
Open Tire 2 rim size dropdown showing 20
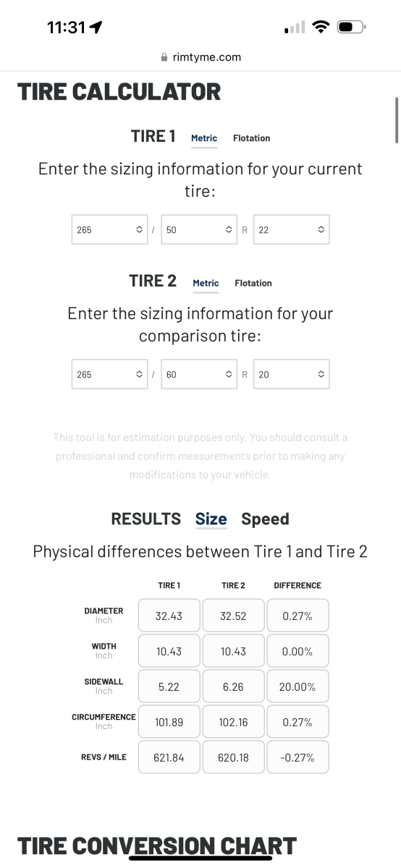click(292, 374)
